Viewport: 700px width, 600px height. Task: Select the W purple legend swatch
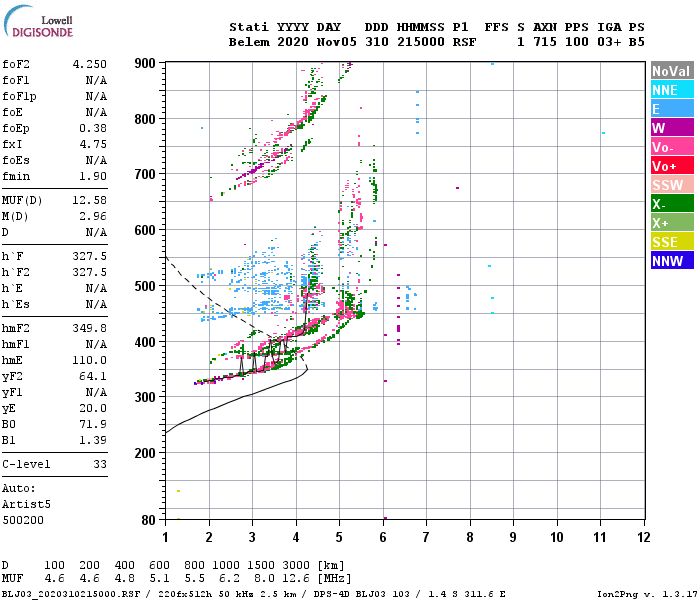[x=672, y=128]
